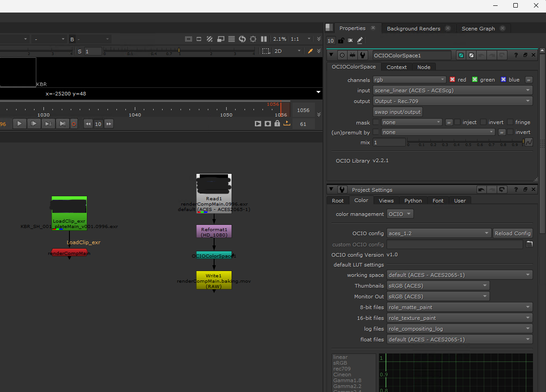Screen dimensions: 546x392
Task: Click the red record/stop button in playback bar
Action: 74,124
